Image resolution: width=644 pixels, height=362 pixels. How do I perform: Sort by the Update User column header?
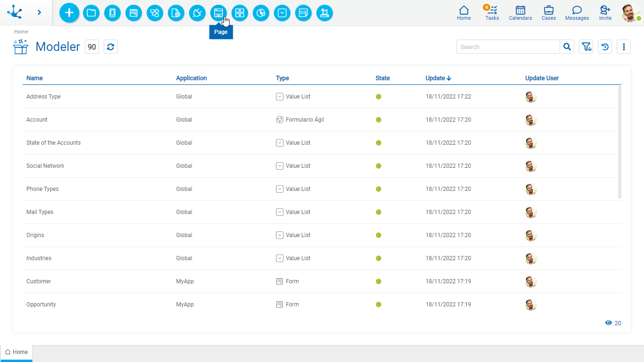tap(542, 78)
